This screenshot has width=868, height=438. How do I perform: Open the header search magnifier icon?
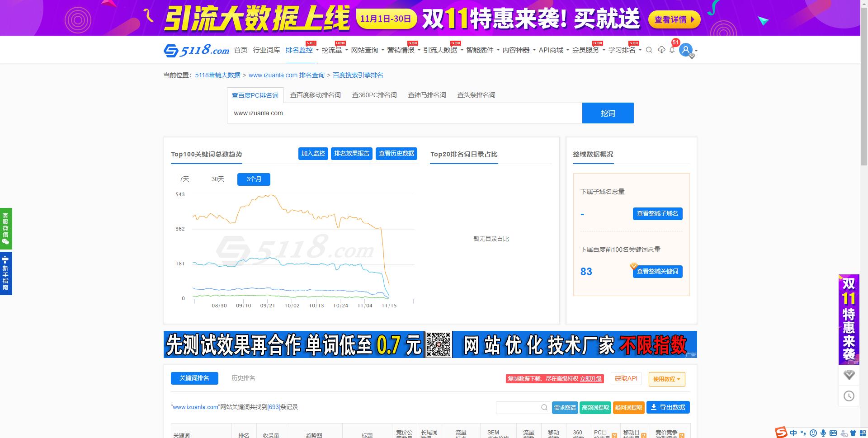coord(649,50)
